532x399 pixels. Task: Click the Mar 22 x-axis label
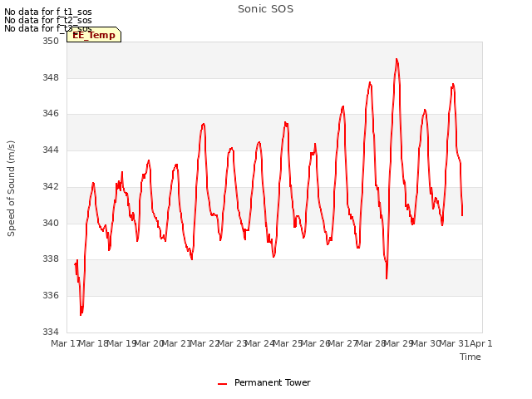point(204,343)
